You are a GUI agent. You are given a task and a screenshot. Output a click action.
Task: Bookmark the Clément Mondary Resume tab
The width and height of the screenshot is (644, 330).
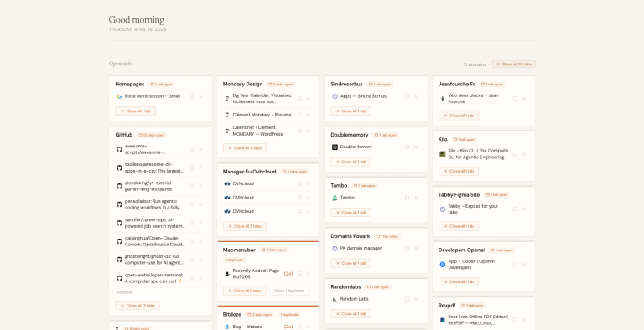point(299,115)
